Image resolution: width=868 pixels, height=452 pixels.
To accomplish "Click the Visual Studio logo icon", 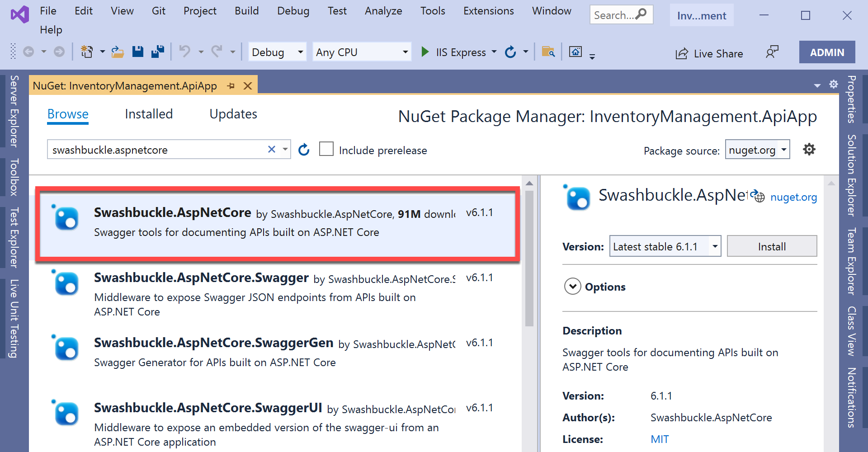I will coord(20,15).
